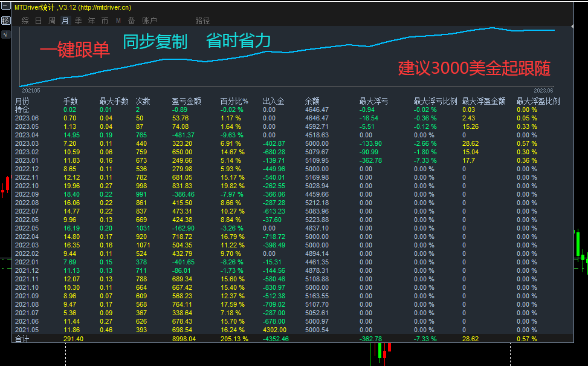The height and width of the screenshot is (366, 588).
Task: Open the 季 quarterly statistics tab
Action: 79,21
